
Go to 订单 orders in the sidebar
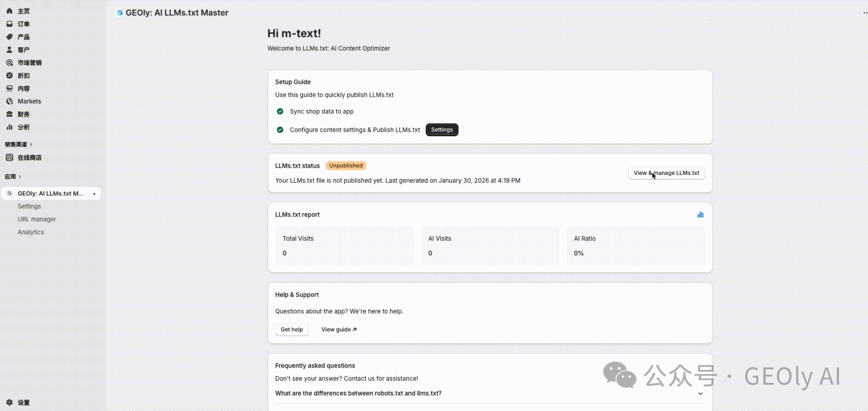tap(24, 24)
